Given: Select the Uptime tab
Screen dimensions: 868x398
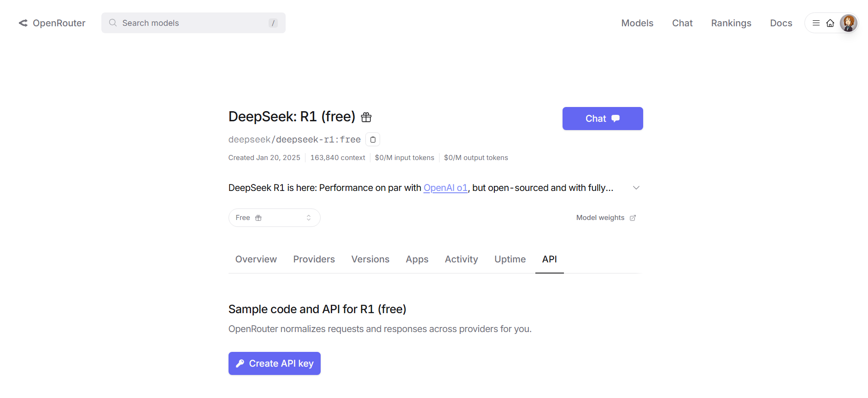Looking at the screenshot, I should 510,259.
